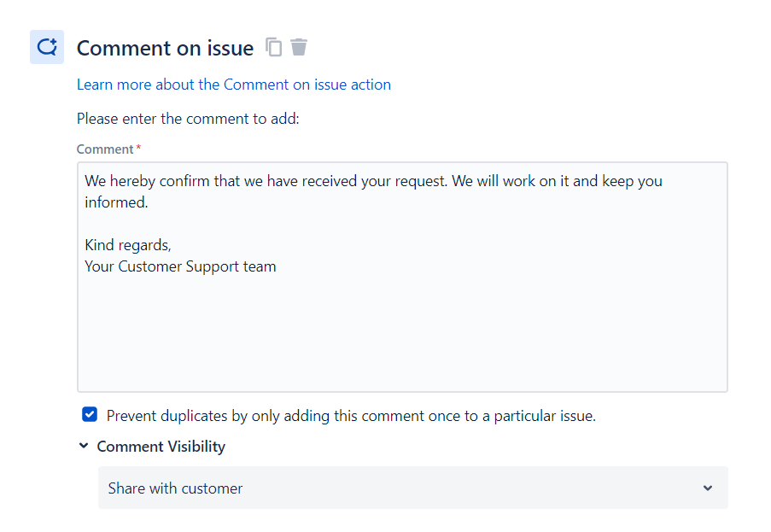Click the 'Kind regards,' line in comment

128,245
